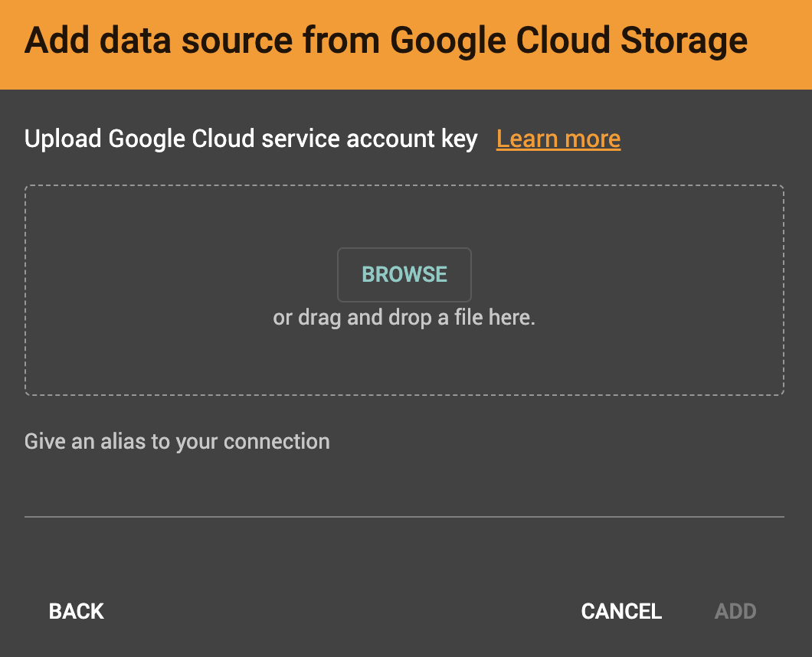Click BACK to return to previous step
812x657 pixels.
pyautogui.click(x=76, y=611)
